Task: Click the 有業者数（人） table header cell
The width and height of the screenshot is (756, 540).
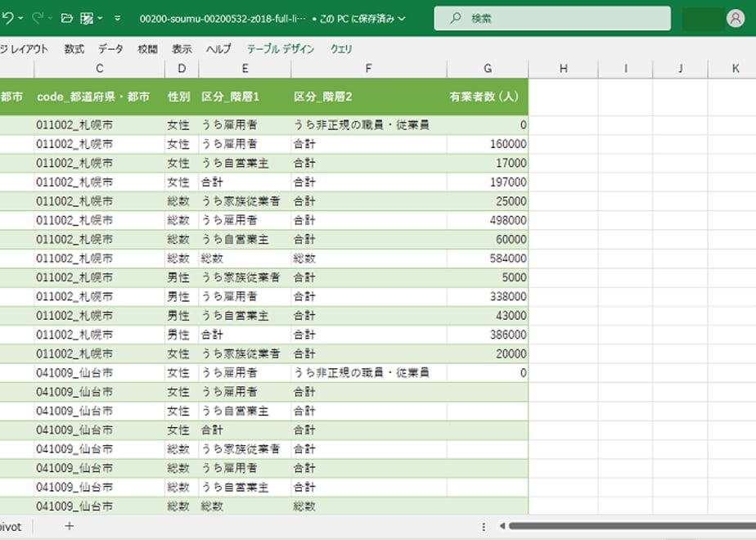Action: click(x=484, y=97)
